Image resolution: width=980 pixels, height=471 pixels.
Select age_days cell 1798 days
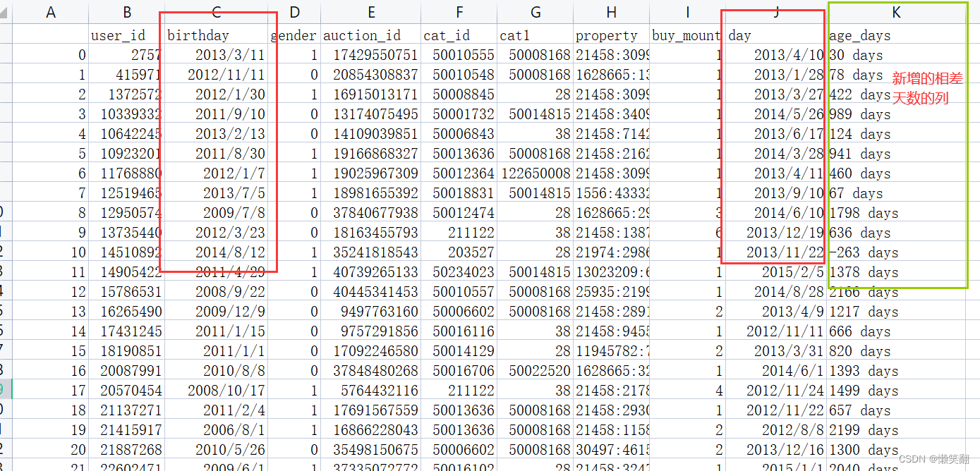[x=896, y=213]
